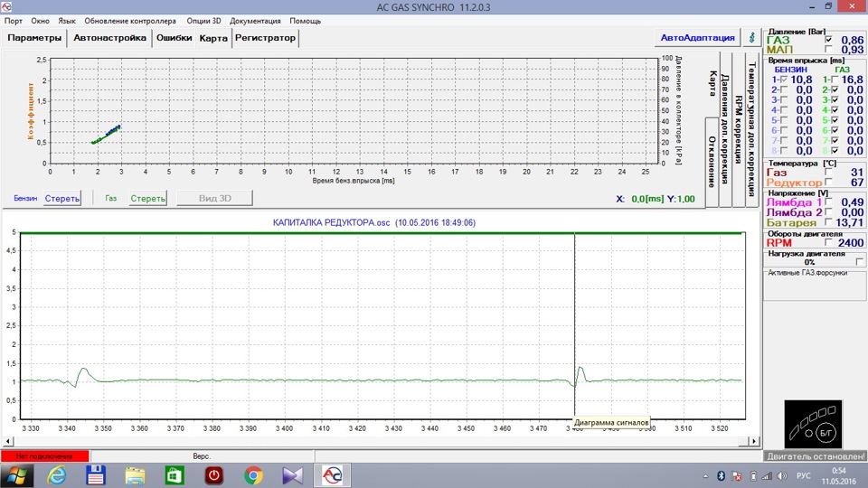Click the floppy disk icon in the taskbar

click(96, 475)
